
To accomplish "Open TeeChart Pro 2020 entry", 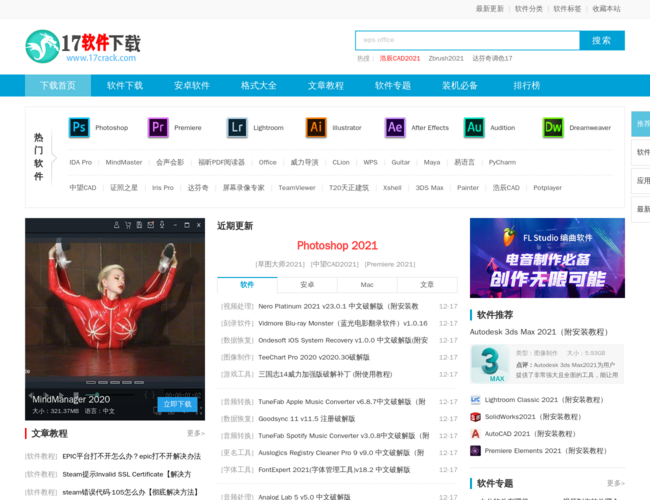I will pyautogui.click(x=314, y=357).
